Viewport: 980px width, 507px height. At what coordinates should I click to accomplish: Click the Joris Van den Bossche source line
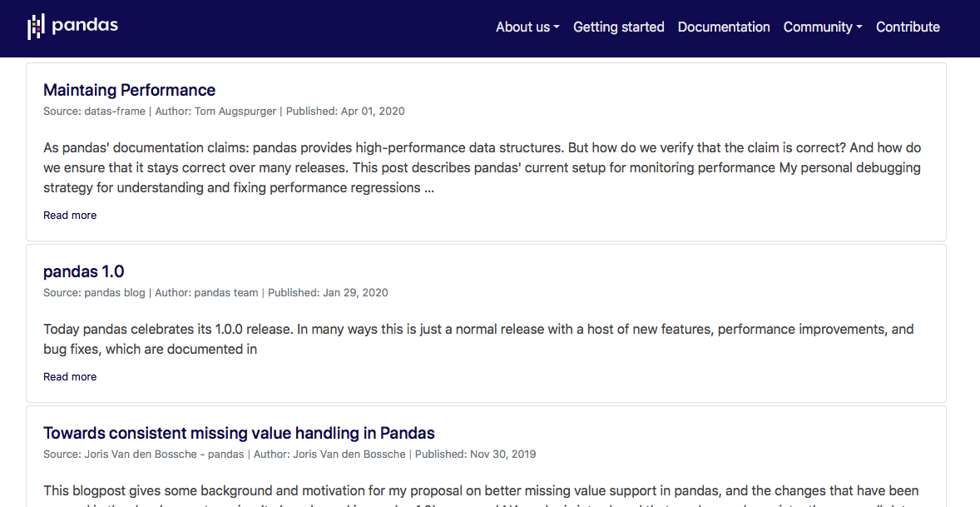290,454
